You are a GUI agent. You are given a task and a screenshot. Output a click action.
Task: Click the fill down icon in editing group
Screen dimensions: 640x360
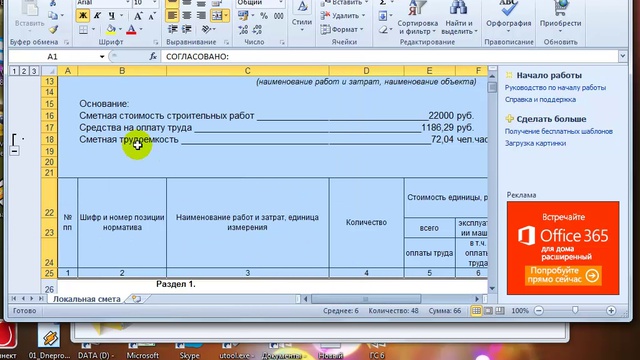(x=382, y=16)
